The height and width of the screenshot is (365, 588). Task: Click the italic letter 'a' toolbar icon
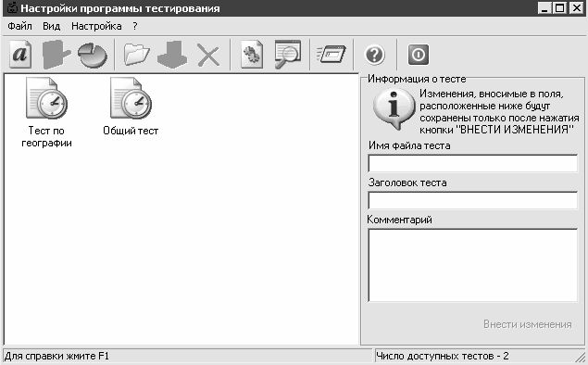20,55
